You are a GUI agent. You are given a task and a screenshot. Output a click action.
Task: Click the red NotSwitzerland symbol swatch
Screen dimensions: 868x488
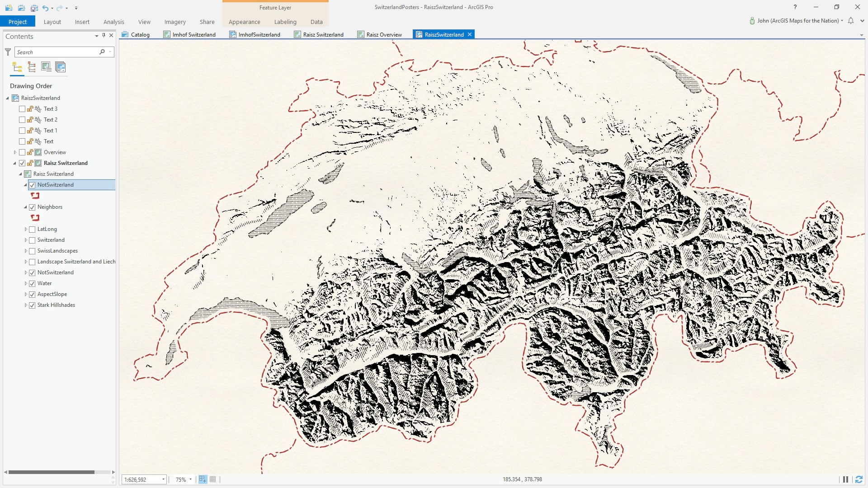tap(35, 196)
